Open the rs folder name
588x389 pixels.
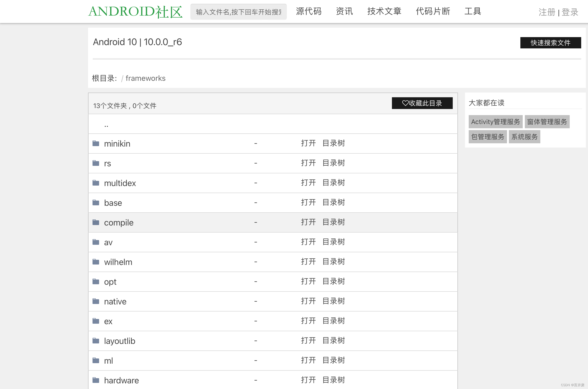click(x=107, y=163)
